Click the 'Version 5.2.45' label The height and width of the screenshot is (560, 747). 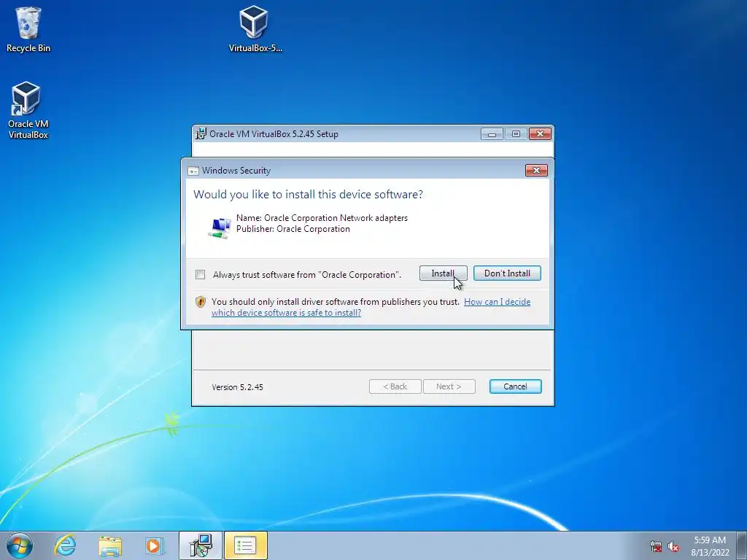pos(237,387)
